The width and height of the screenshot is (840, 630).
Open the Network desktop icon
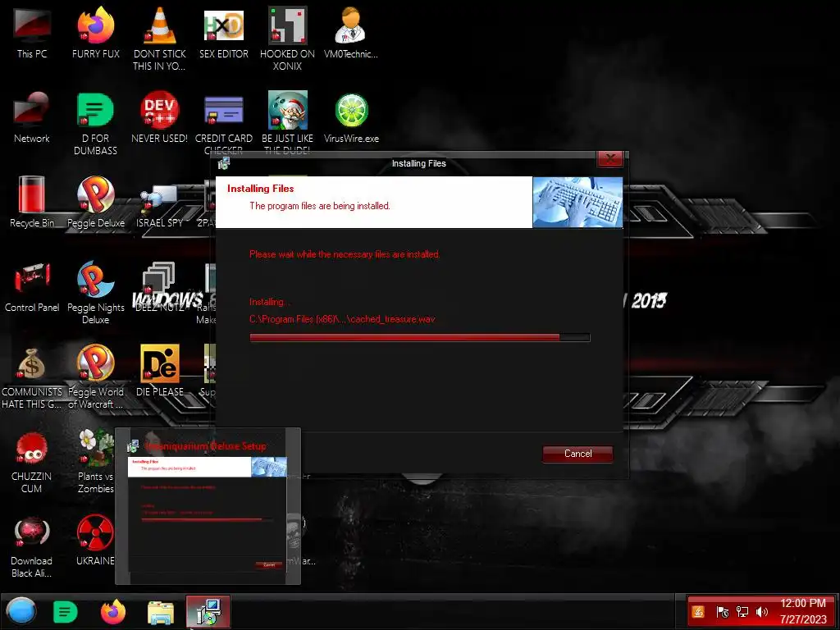32,116
